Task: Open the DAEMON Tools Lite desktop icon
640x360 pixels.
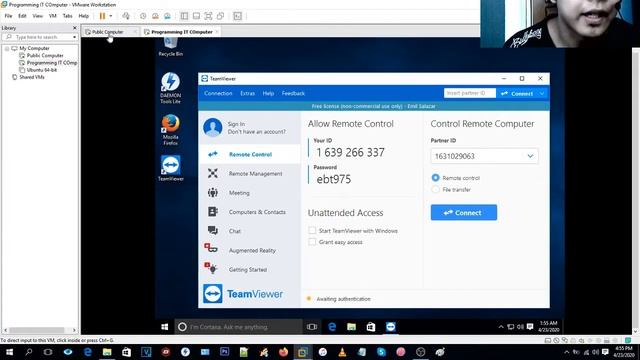Action: click(170, 88)
